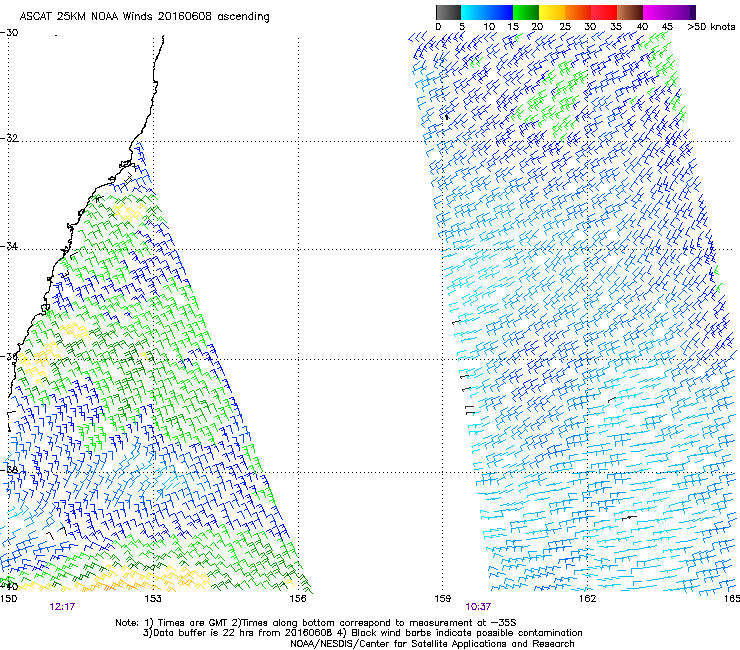Click the title 'ASCAT 25KM NOAA Winds 20160608 ascending'

144,17
